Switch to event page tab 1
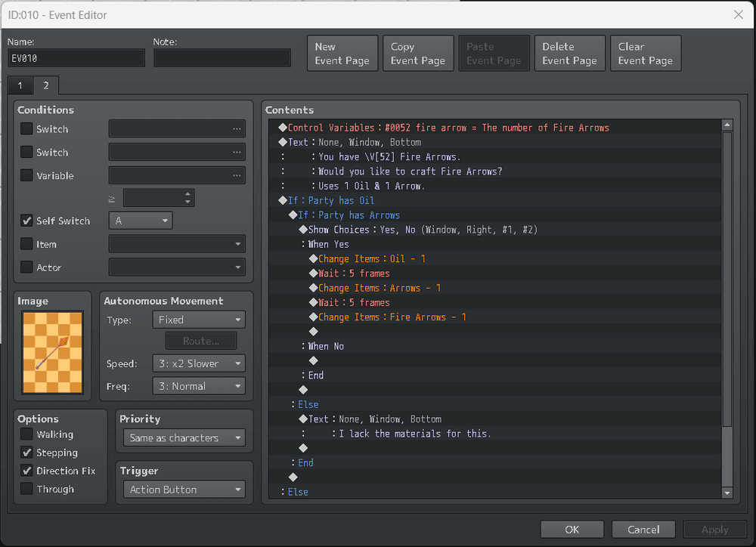756x547 pixels. pos(20,85)
